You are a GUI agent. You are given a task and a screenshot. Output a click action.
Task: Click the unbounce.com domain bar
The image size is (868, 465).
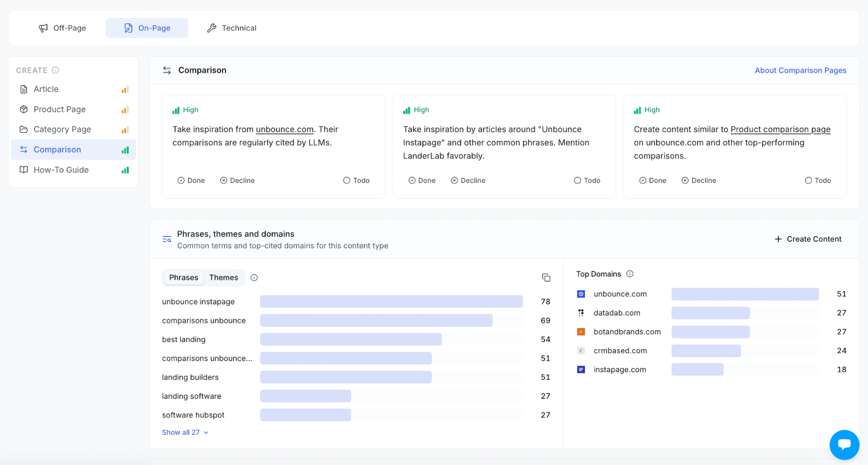(745, 294)
